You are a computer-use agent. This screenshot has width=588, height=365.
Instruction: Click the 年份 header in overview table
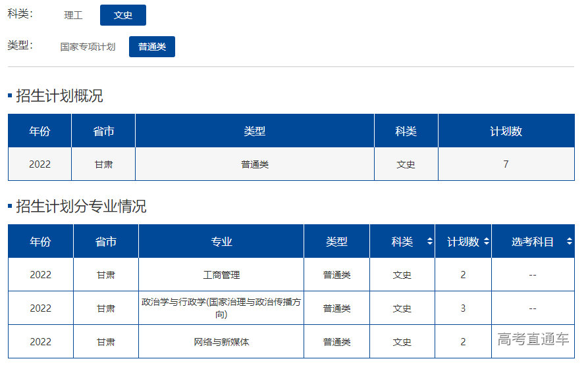click(40, 131)
